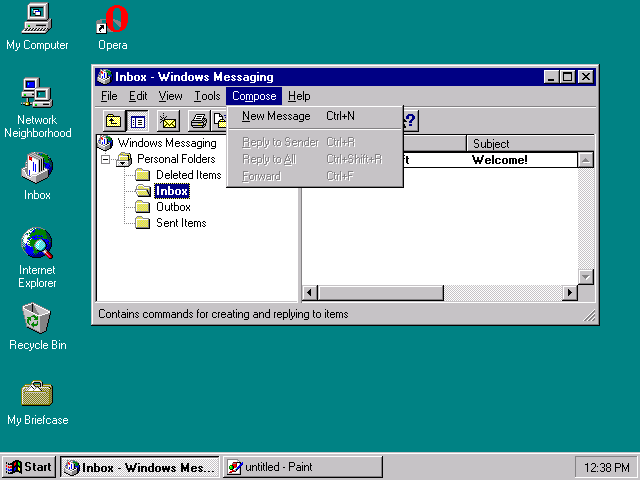Click the Subject column header
Viewport: 640px width, 480px height.
(530, 144)
